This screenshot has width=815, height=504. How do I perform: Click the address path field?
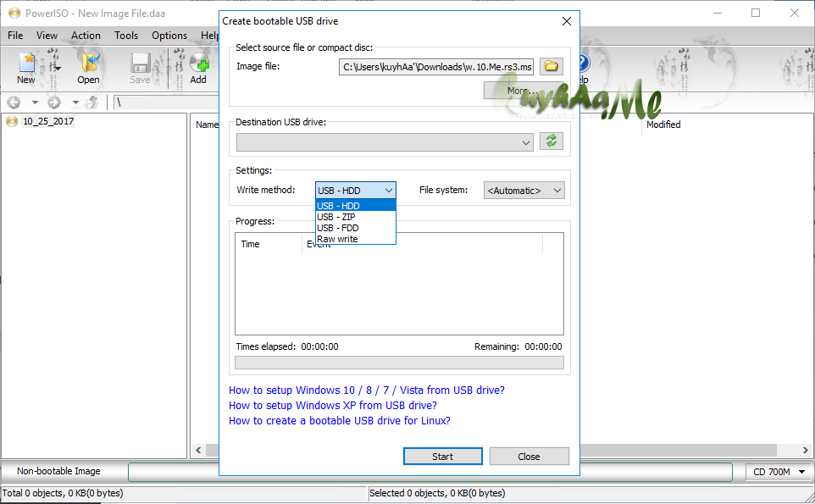(x=166, y=102)
